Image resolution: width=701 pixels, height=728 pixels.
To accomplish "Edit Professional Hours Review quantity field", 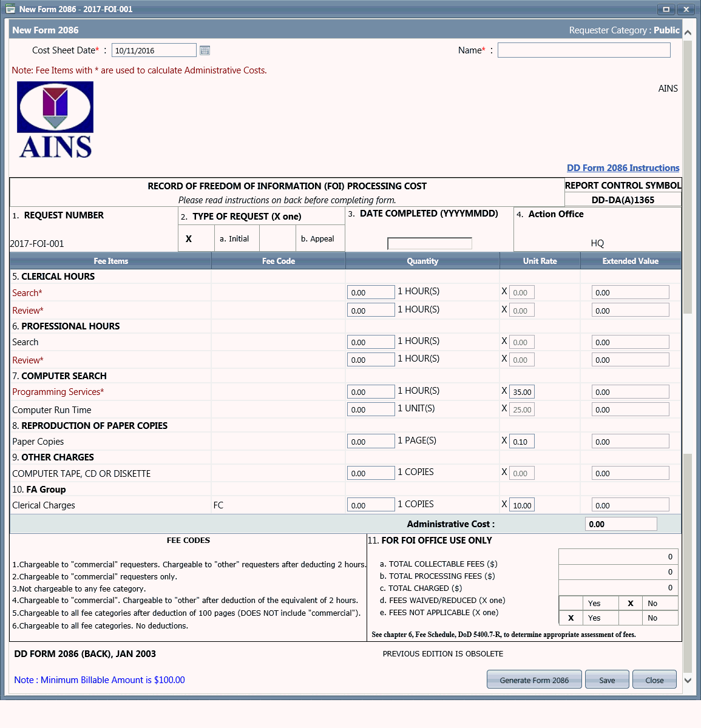I will [371, 360].
